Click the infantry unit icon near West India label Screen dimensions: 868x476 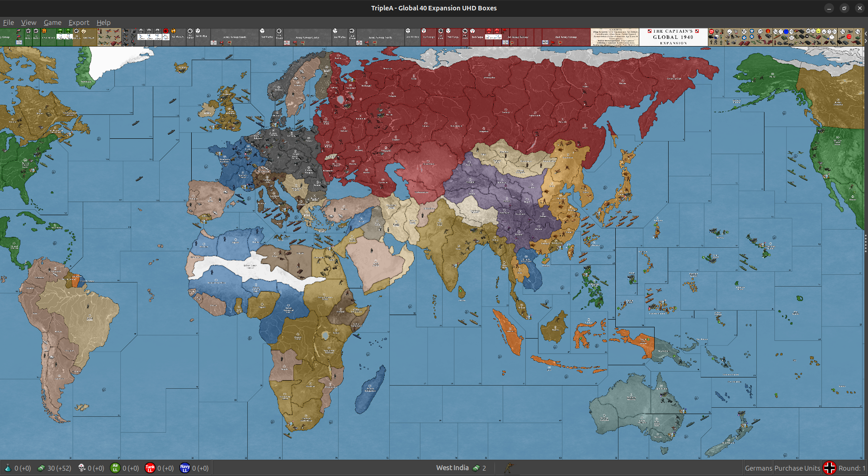[509, 468]
